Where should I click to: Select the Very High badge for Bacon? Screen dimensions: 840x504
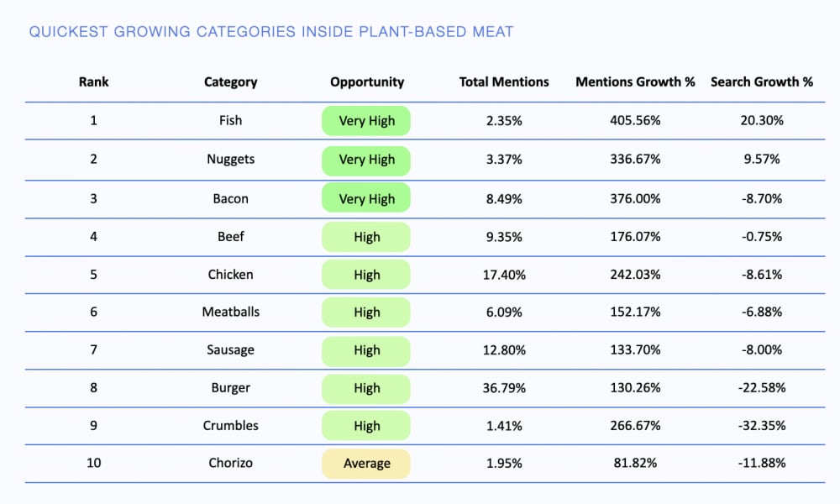366,199
